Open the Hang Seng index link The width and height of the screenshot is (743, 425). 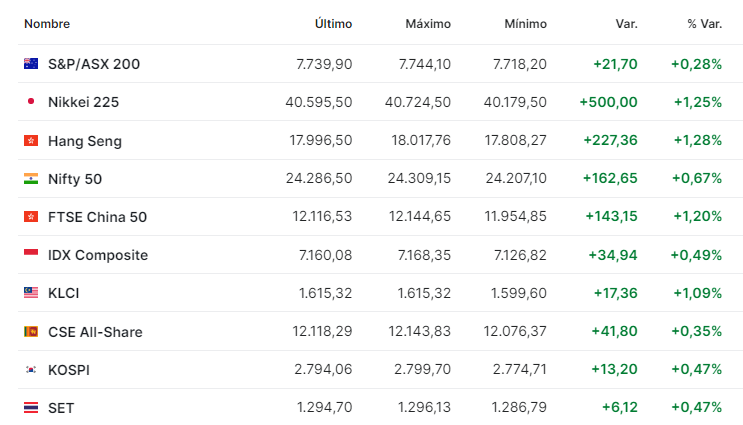point(85,141)
